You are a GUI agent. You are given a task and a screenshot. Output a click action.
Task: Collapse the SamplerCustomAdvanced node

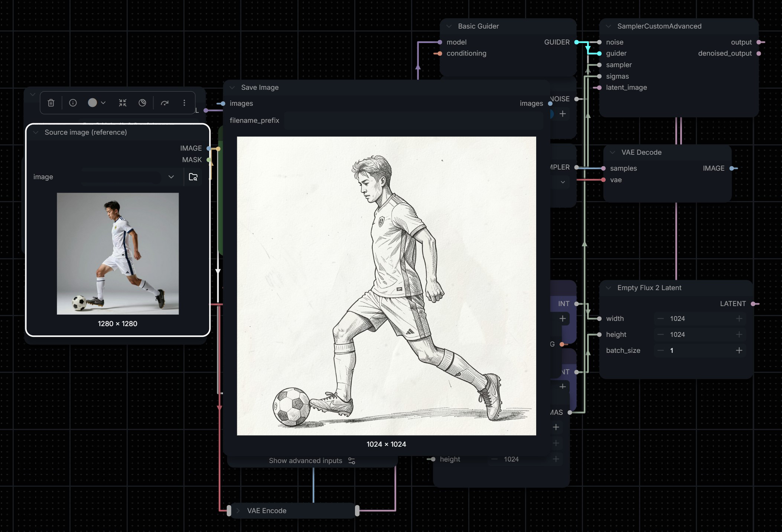click(x=608, y=26)
